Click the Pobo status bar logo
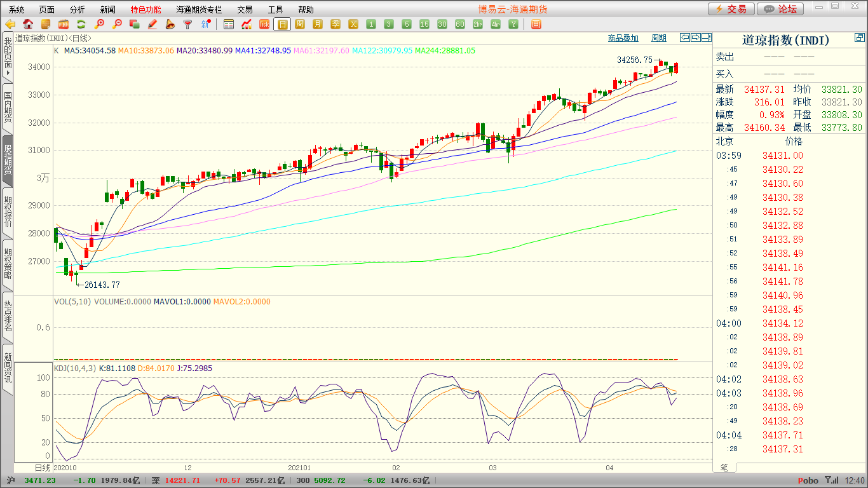This screenshot has width=868, height=488. tap(808, 480)
